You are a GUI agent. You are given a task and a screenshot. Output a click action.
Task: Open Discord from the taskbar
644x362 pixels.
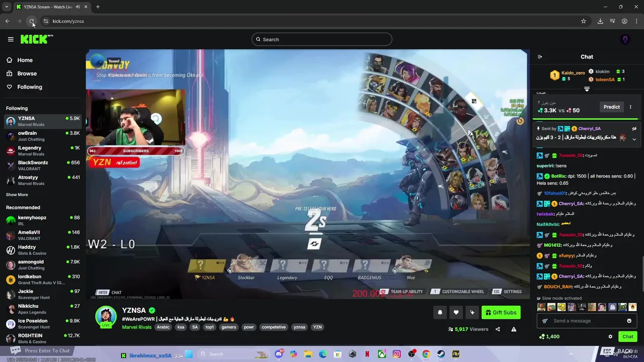click(279, 354)
